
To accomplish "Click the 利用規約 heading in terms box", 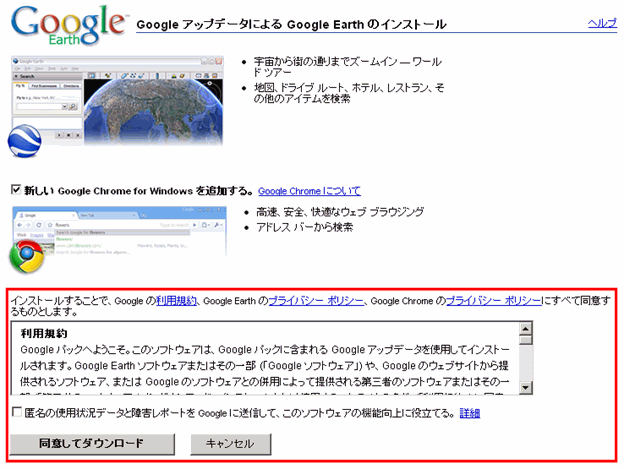I will (x=44, y=333).
